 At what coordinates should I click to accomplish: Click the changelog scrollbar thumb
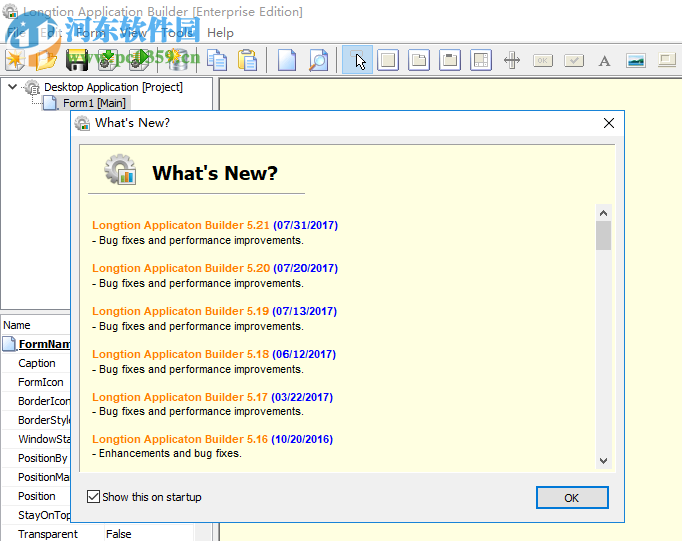(603, 235)
